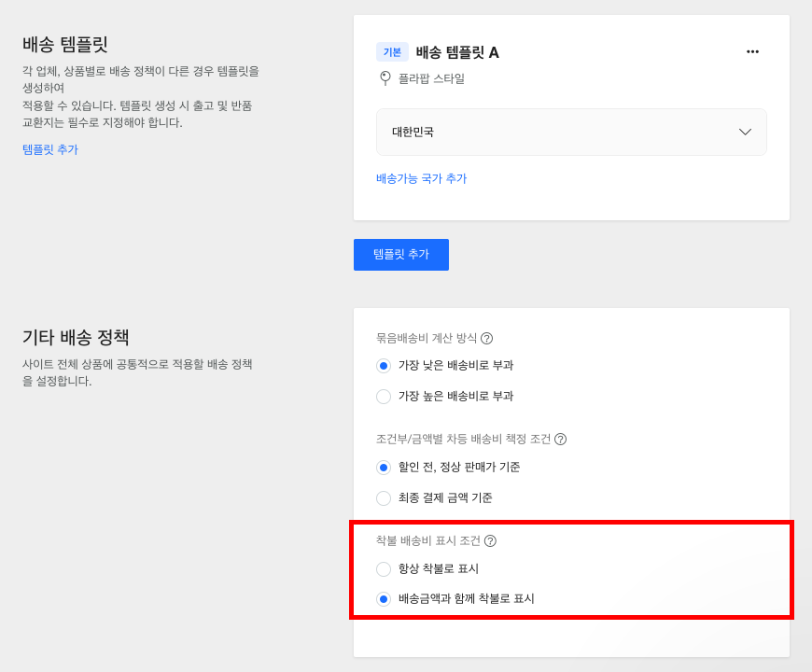This screenshot has width=812, height=672.
Task: Enable 항상 착불로 표시 radio button
Action: click(384, 569)
